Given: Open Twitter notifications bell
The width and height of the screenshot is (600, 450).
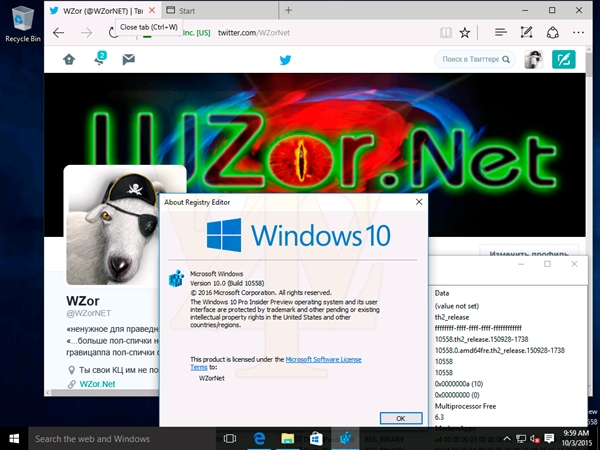Looking at the screenshot, I should pos(100,60).
